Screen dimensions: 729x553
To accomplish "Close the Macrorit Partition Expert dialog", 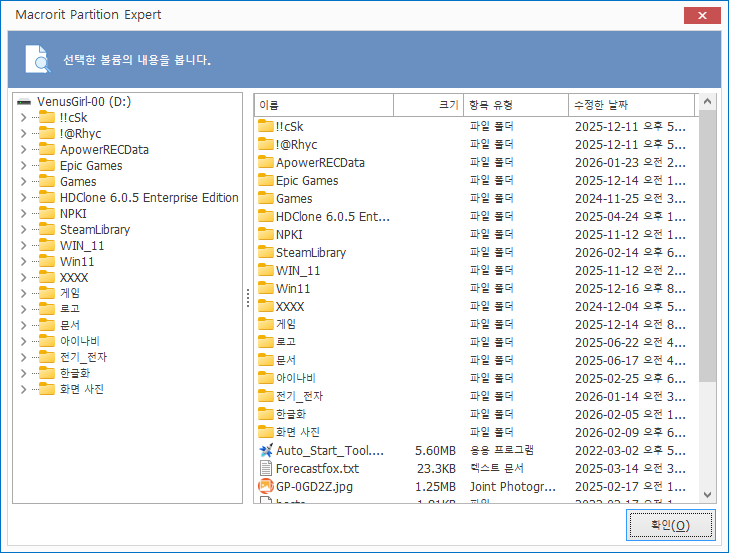I will click(x=702, y=15).
